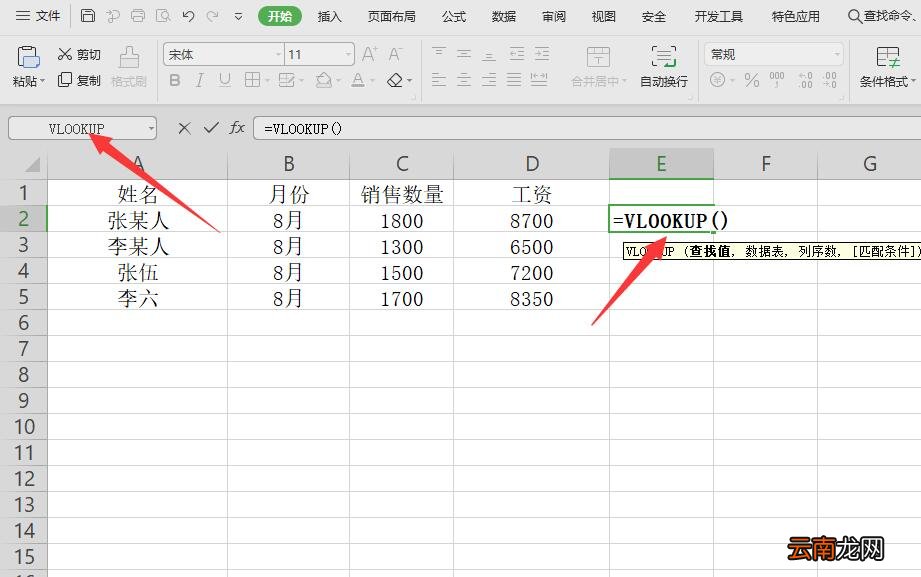Screen dimensions: 921x577
Task: Toggle underline formatting
Action: click(x=224, y=80)
